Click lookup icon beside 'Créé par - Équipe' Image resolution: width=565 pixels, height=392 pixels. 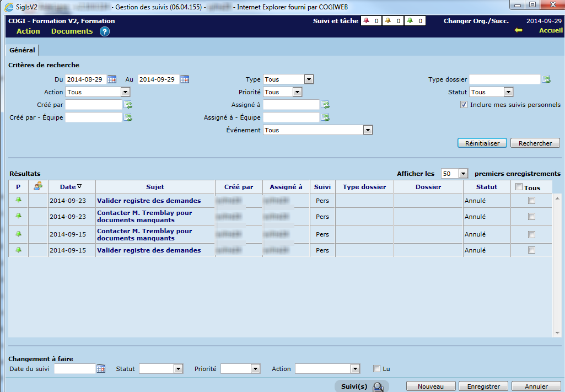pos(128,117)
